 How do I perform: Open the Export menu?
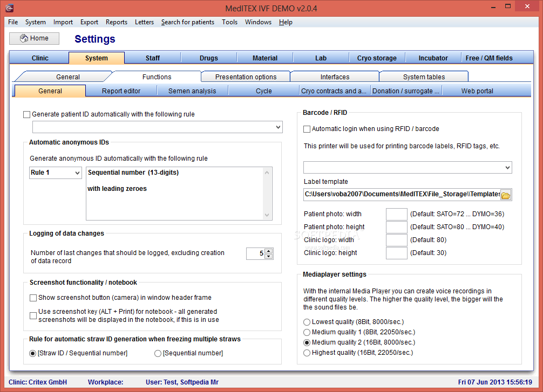click(90, 22)
